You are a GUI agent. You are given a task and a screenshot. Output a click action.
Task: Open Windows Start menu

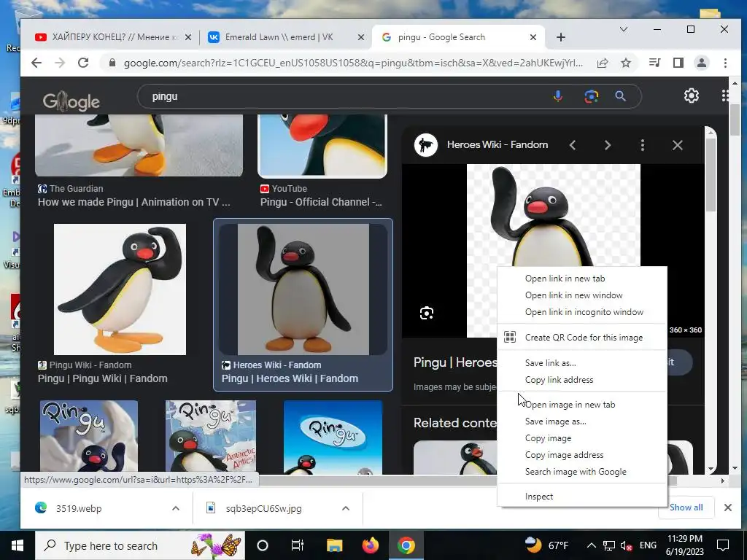pos(18,545)
